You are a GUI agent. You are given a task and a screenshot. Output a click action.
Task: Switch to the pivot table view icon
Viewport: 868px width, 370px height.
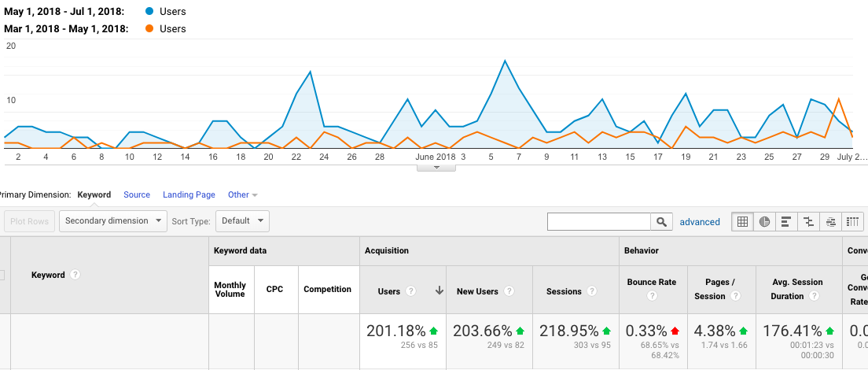[852, 221]
